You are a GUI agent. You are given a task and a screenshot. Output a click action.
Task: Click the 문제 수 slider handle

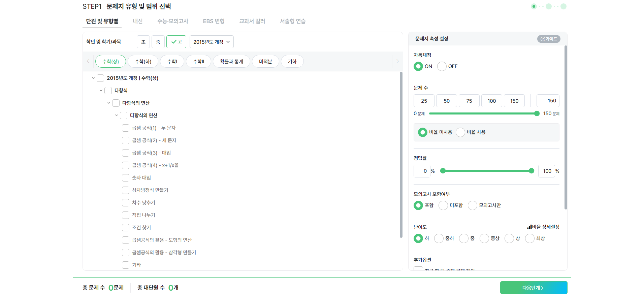537,113
